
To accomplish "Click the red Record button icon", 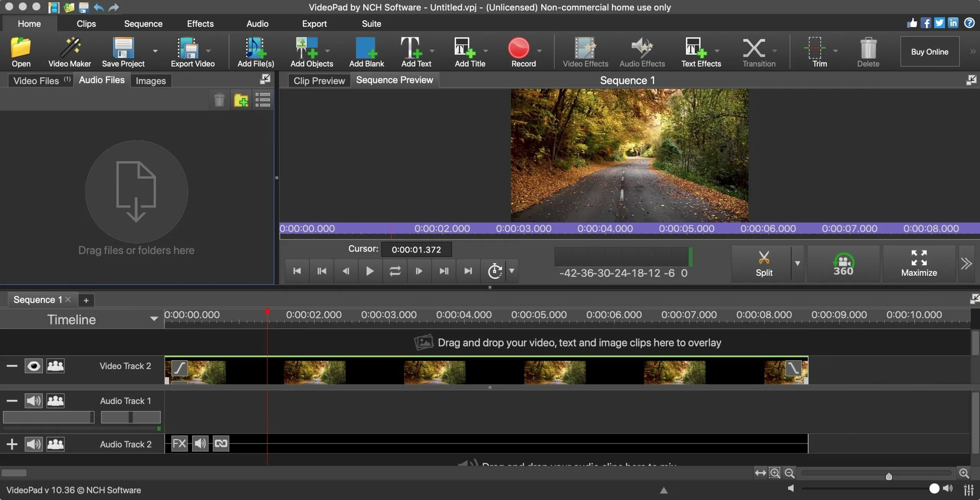I will [x=519, y=48].
